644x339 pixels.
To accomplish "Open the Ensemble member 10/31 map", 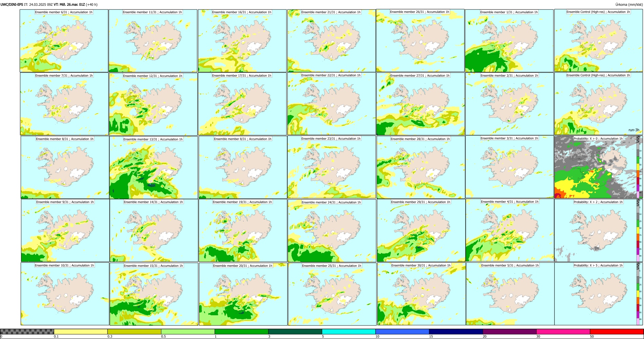I will [65, 294].
